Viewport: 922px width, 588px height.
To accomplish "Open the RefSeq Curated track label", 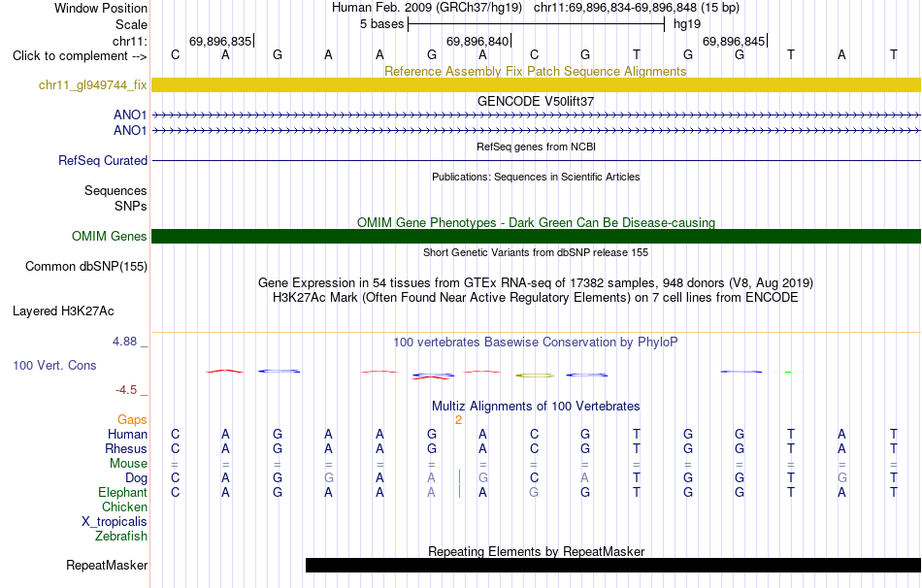I will (x=102, y=160).
